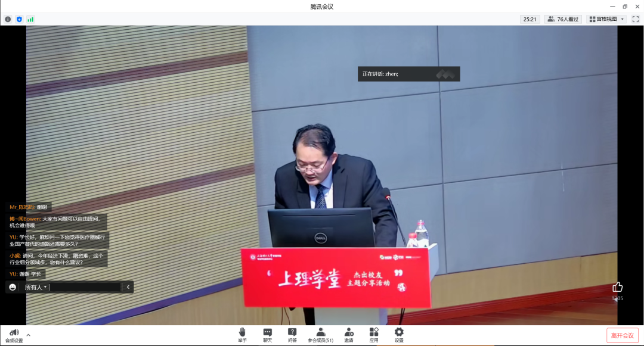Click 离开会议 to leave meeting

pyautogui.click(x=621, y=335)
